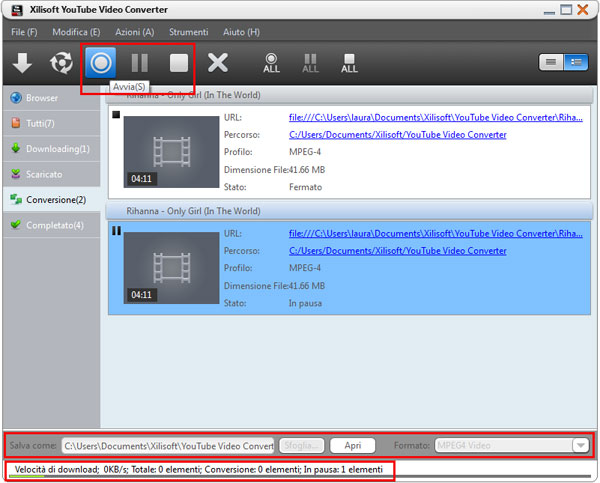Maximize the Xilisoft window
The height and width of the screenshot is (483, 600).
[566, 10]
